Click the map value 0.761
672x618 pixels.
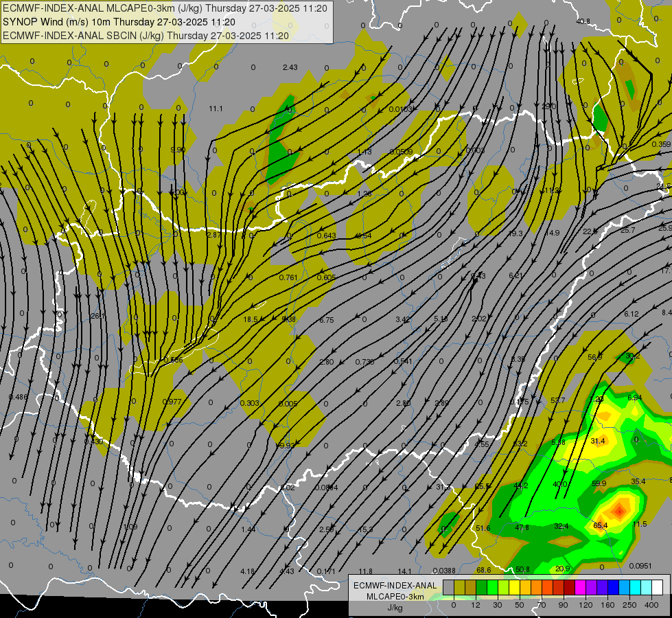click(x=288, y=277)
